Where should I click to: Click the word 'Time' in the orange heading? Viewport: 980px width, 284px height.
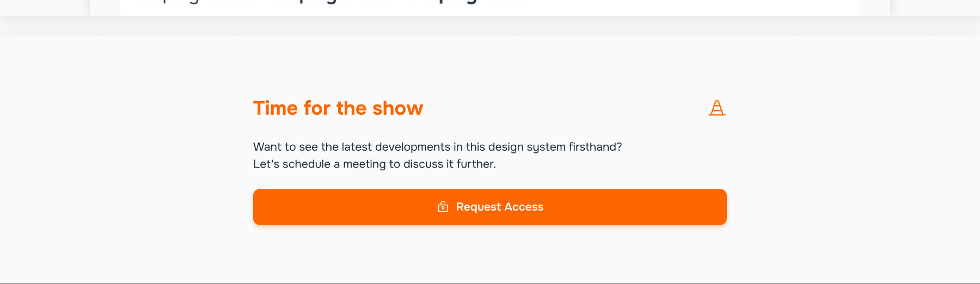pos(275,108)
